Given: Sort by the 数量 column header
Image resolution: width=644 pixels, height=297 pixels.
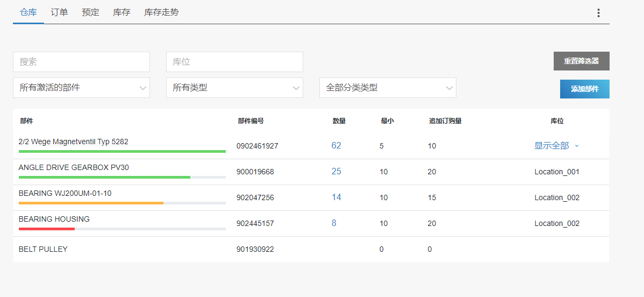Looking at the screenshot, I should pyautogui.click(x=339, y=121).
